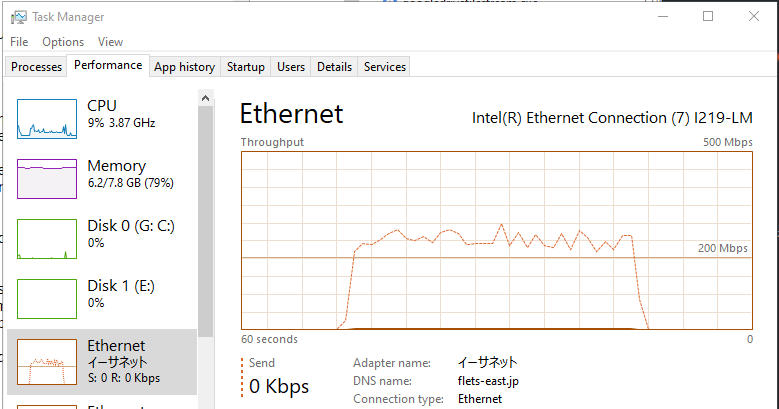Open the Users tab
This screenshot has height=409, width=779.
pyautogui.click(x=291, y=67)
